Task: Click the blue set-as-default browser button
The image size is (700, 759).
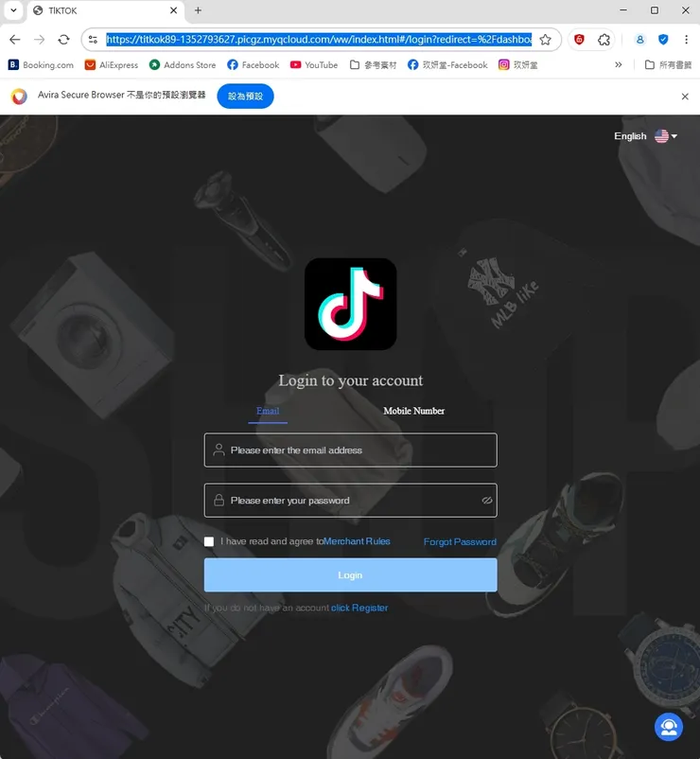Action: 245,96
